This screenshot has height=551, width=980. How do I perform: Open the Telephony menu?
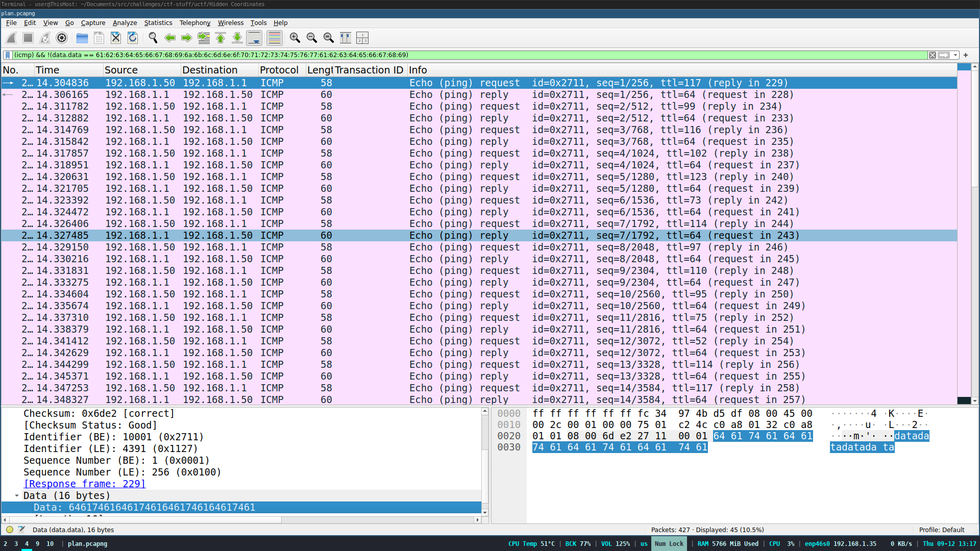pos(195,23)
